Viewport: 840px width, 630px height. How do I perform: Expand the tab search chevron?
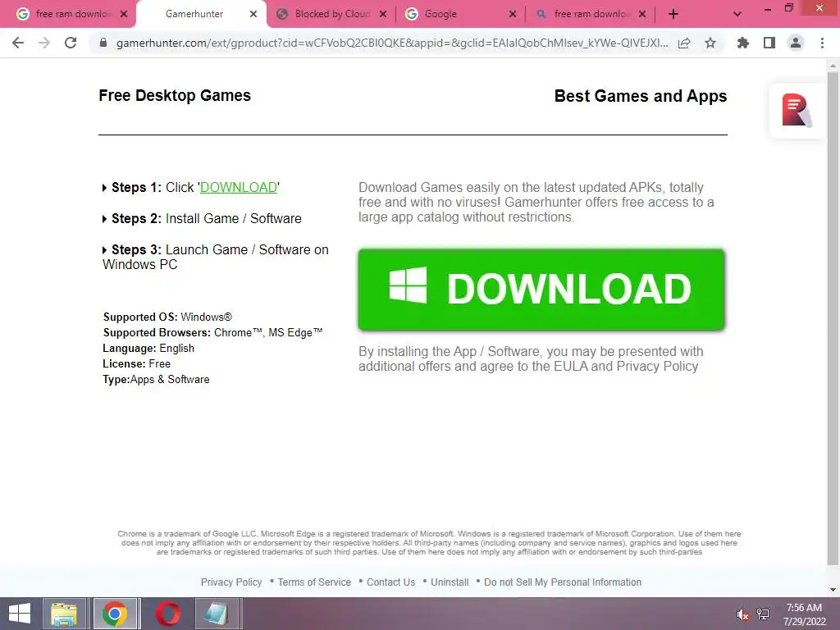737,14
